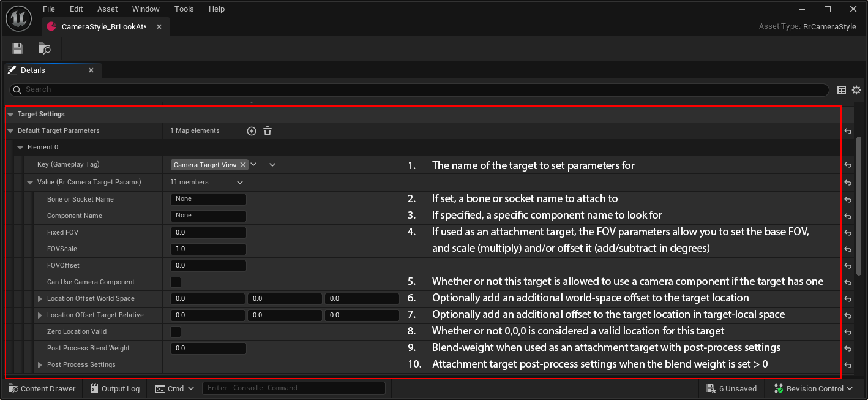Remove the Camera.Target.View tag with its X
This screenshot has height=400, width=868.
coord(243,165)
